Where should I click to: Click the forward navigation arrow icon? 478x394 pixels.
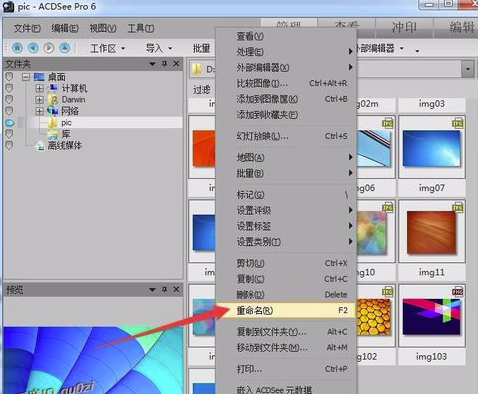pos(49,48)
